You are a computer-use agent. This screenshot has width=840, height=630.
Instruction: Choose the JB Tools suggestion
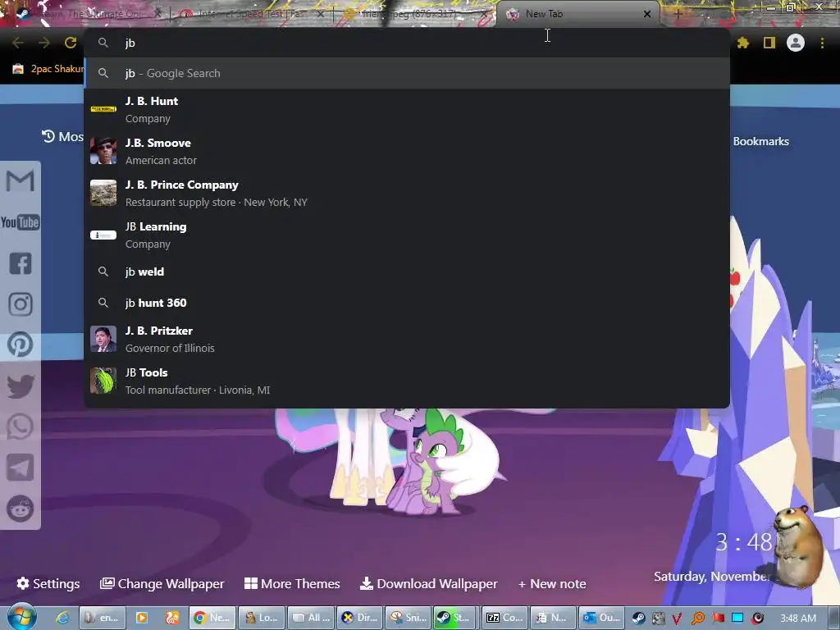(407, 381)
